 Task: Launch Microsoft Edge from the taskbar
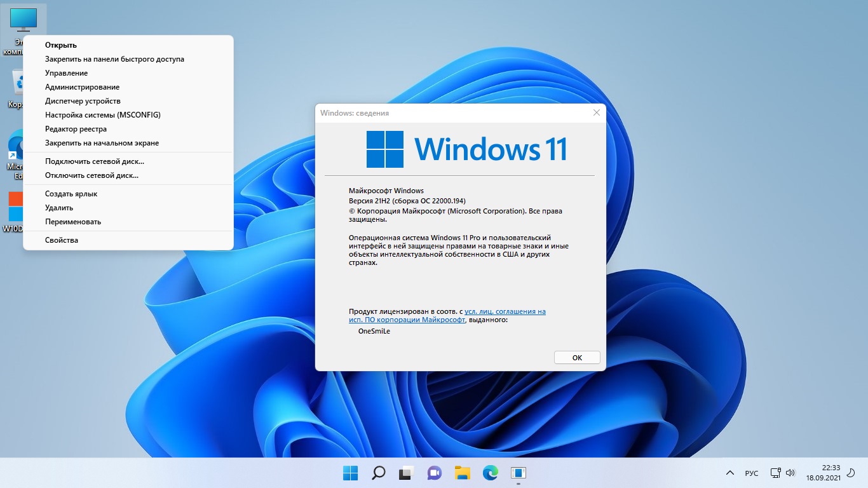(x=490, y=473)
